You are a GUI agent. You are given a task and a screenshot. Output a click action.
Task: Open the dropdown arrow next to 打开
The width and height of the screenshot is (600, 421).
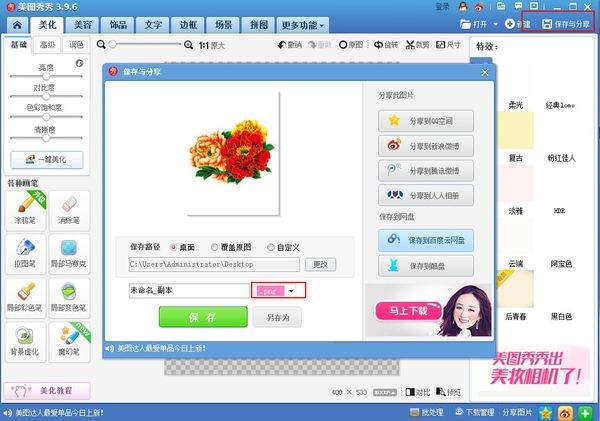[496, 24]
